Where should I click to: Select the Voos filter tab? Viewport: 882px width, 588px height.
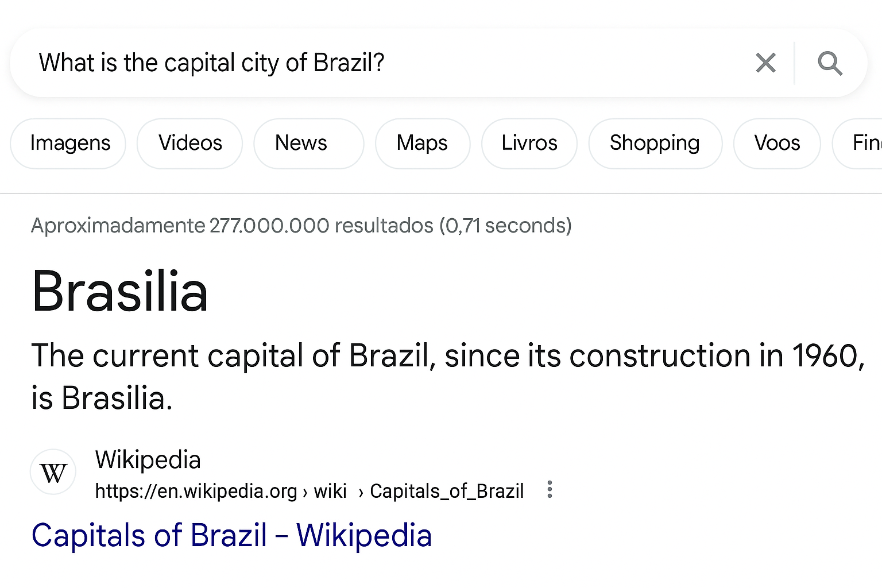tap(777, 143)
